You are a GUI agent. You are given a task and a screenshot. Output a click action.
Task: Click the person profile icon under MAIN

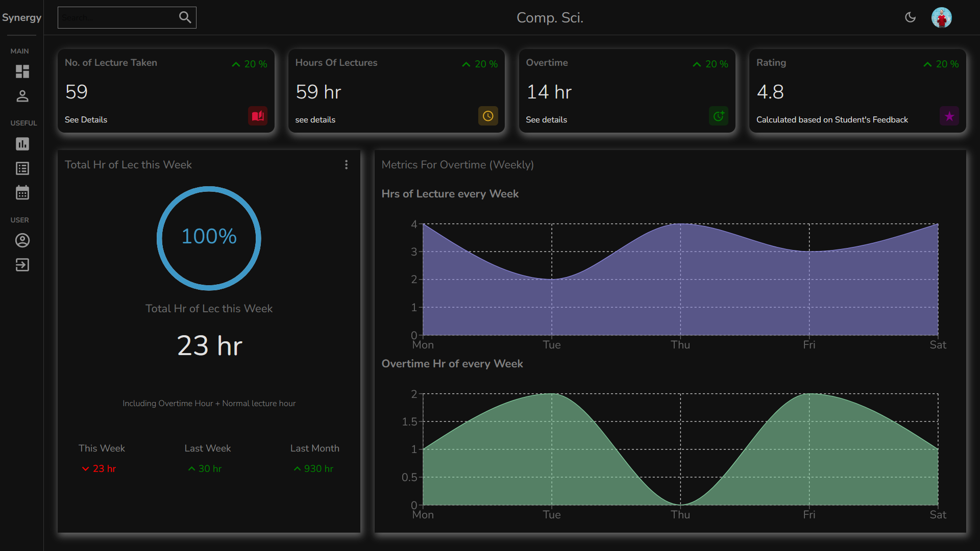22,96
